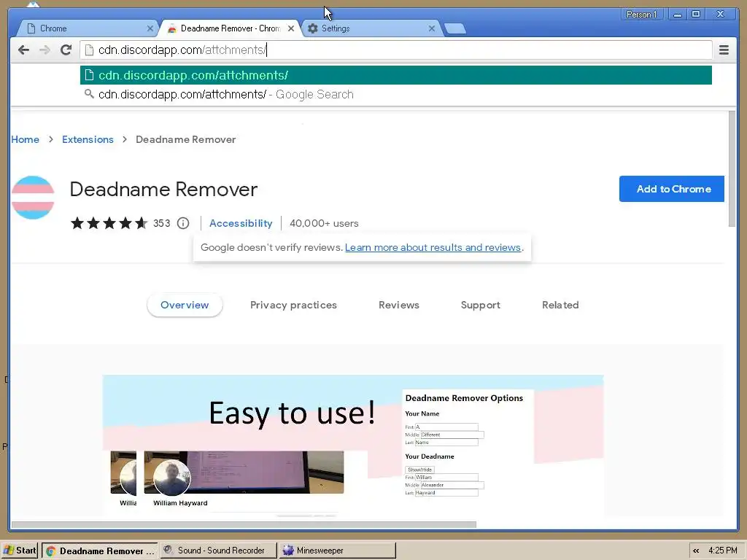Close the Settings tab
This screenshot has height=560, width=747.
click(x=432, y=28)
